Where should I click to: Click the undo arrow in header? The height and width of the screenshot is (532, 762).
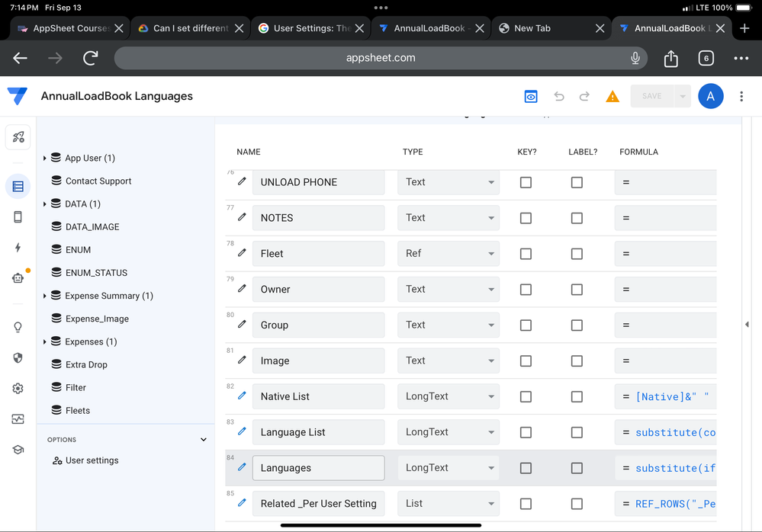coord(559,97)
